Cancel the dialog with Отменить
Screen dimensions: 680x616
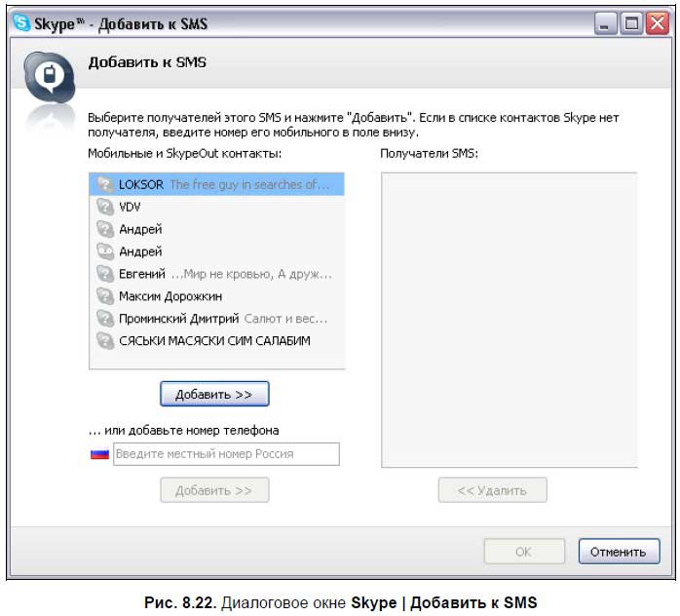tap(619, 552)
